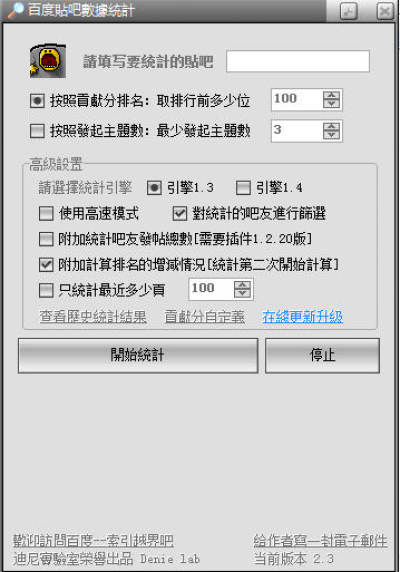This screenshot has width=400, height=572.
Task: Decrease the minimum topic count spinner
Action: (331, 135)
